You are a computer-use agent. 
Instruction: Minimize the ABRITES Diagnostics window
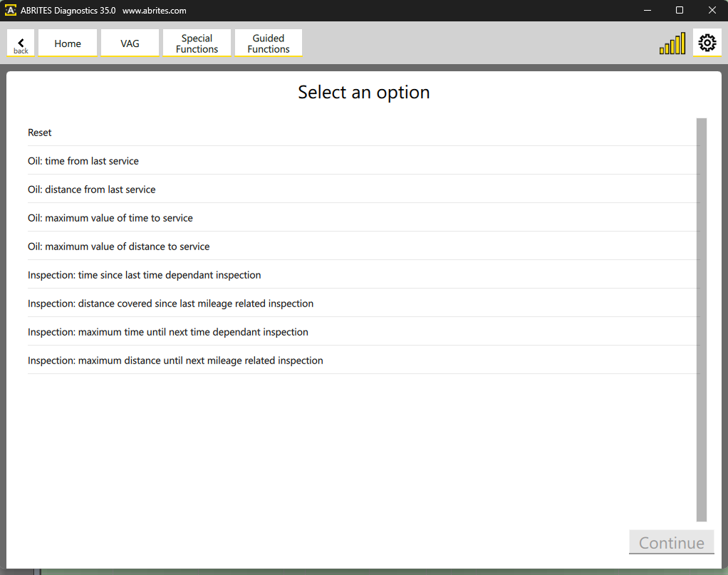pos(648,10)
